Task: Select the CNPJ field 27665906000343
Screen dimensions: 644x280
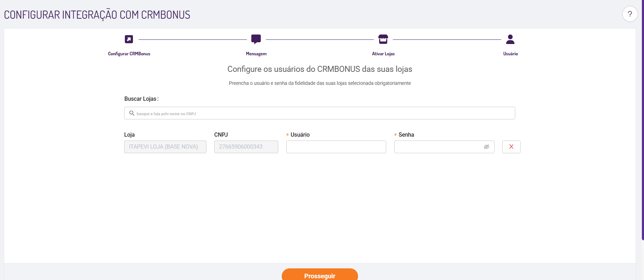Action: pyautogui.click(x=246, y=147)
